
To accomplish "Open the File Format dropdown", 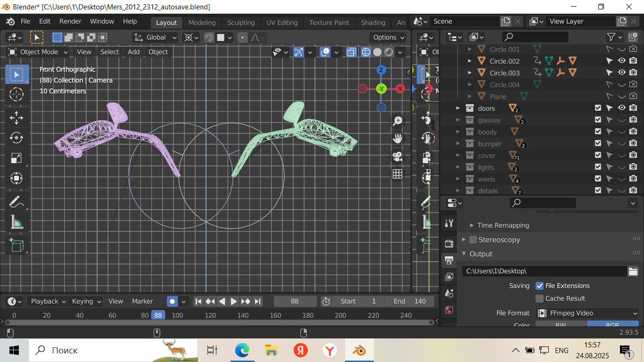I will (587, 313).
